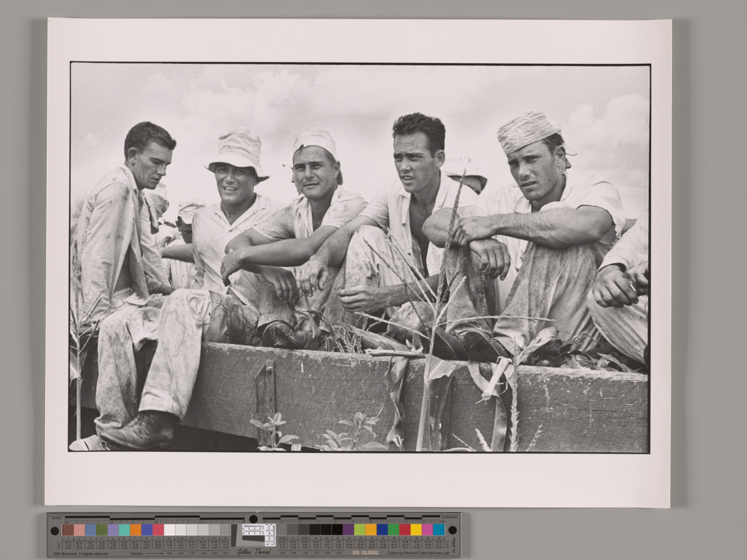Choose black patch number 21
The height and width of the screenshot is (560, 747).
click(337, 530)
